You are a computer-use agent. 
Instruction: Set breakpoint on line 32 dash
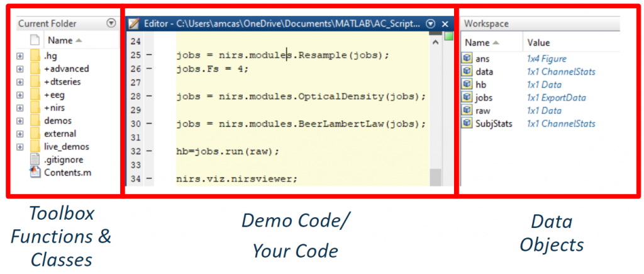pyautogui.click(x=148, y=152)
